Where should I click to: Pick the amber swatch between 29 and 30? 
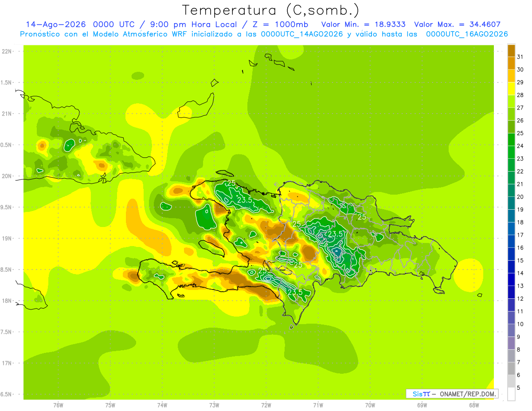click(x=511, y=76)
